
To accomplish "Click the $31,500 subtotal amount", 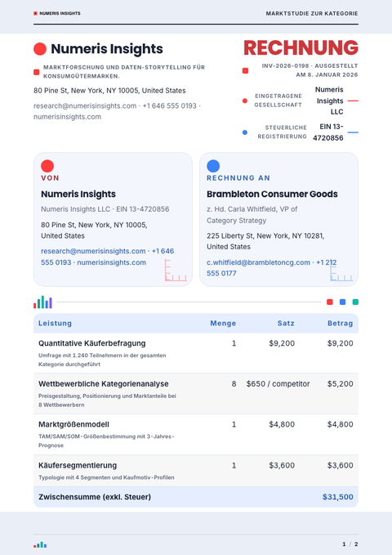I will (338, 497).
